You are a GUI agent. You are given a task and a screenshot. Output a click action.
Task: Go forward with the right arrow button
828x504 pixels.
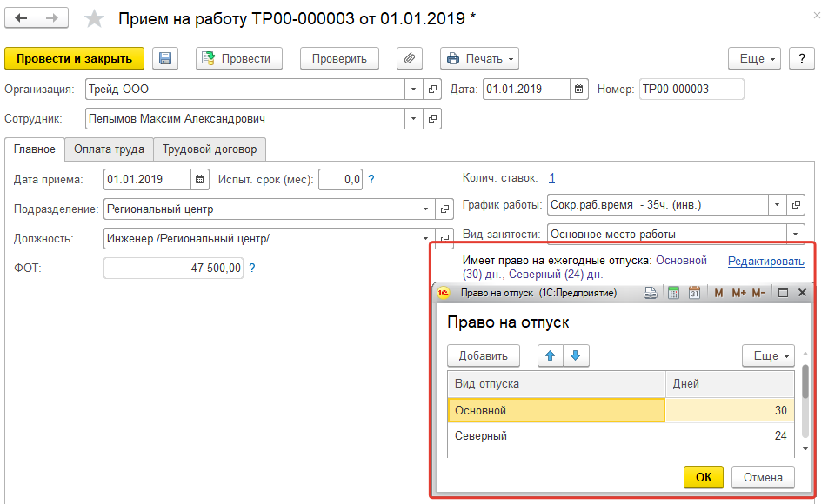[52, 18]
